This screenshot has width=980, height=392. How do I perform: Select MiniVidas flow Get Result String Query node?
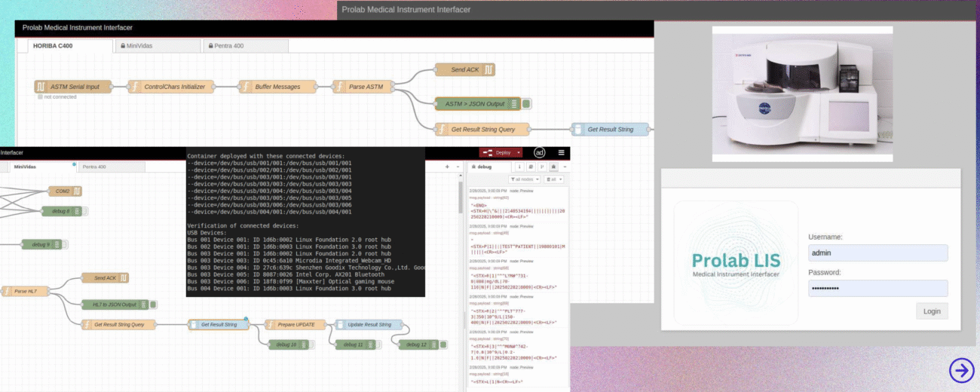click(x=118, y=324)
